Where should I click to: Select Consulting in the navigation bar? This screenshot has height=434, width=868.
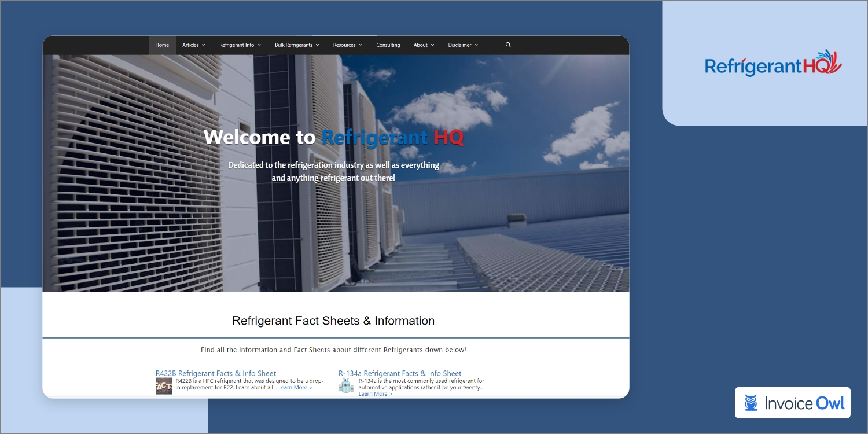[388, 45]
